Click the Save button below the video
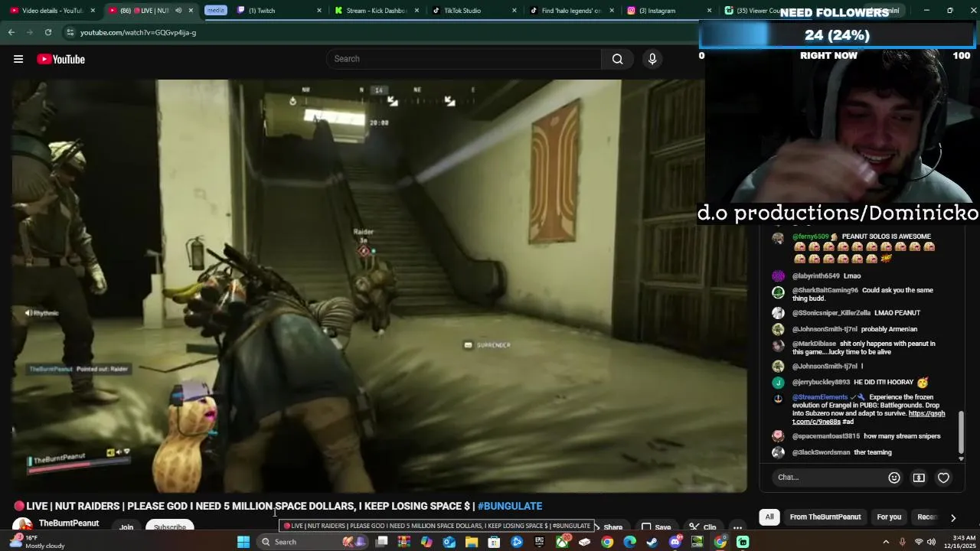Image resolution: width=980 pixels, height=551 pixels. coord(656,527)
